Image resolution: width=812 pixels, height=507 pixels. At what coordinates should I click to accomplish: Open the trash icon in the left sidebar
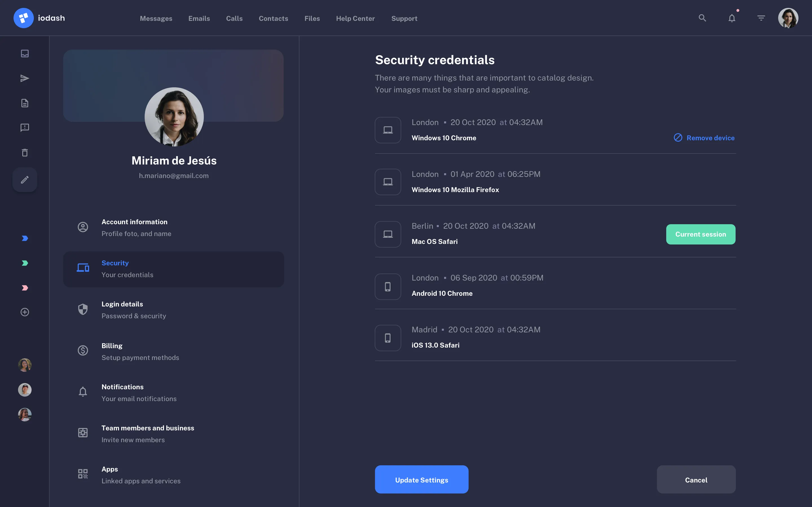[x=25, y=153]
